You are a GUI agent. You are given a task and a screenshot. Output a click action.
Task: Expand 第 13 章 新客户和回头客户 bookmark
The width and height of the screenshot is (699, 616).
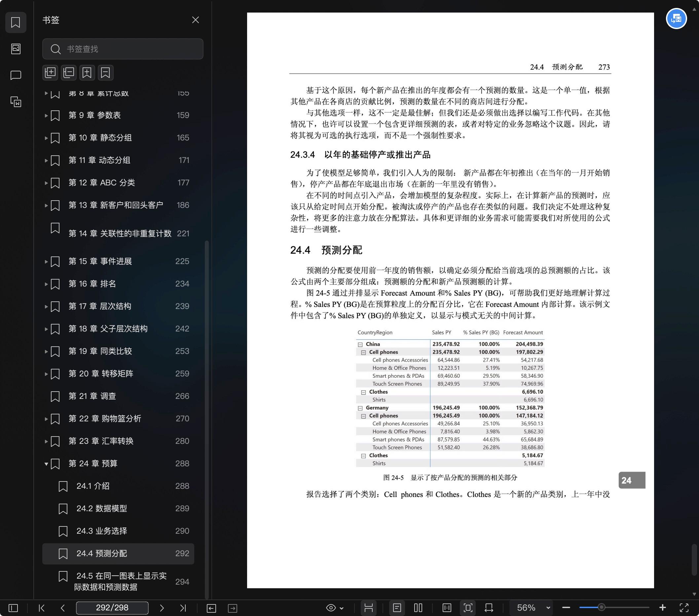point(46,206)
